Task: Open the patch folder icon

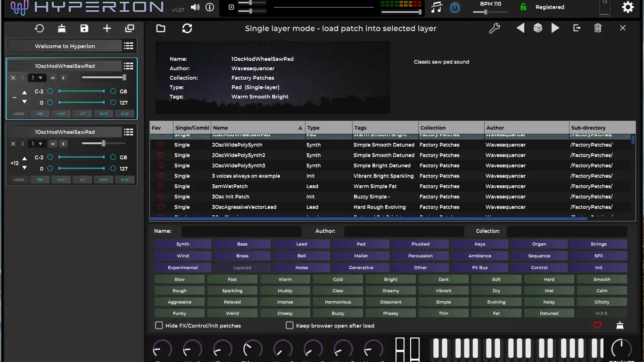Action: [161, 28]
